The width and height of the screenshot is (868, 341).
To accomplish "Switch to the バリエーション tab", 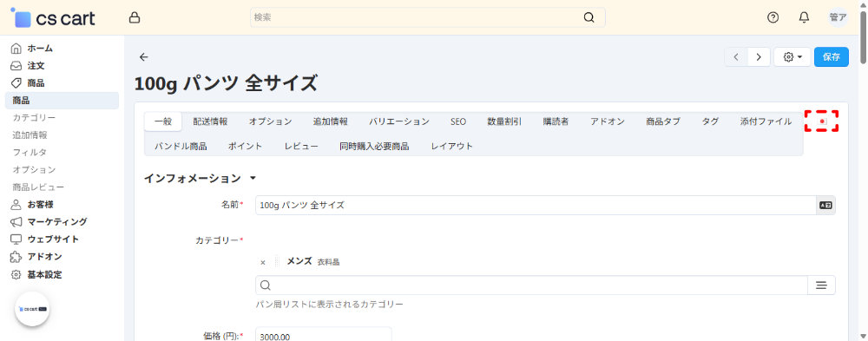I will click(399, 121).
